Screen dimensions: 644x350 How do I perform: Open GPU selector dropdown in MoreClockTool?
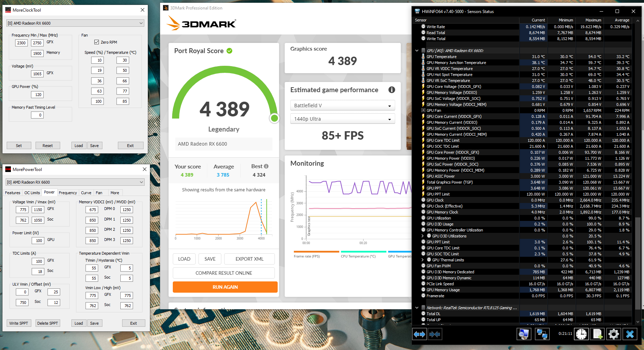point(75,23)
